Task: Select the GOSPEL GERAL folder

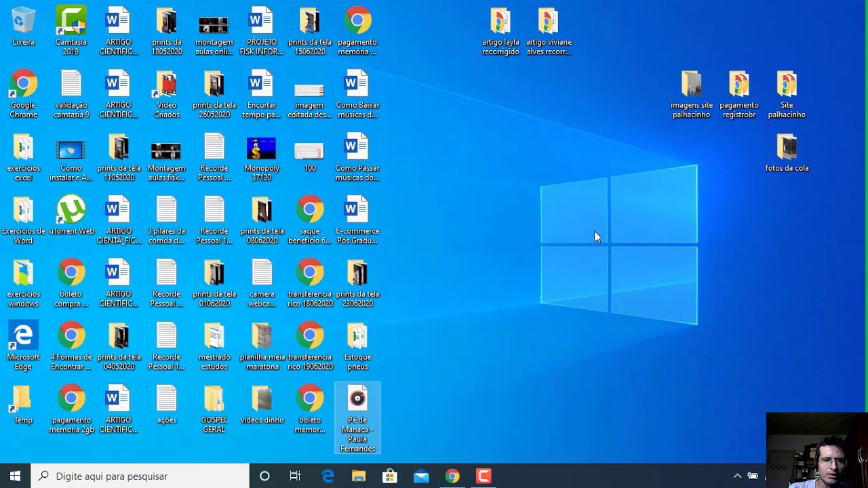Action: coord(214,409)
